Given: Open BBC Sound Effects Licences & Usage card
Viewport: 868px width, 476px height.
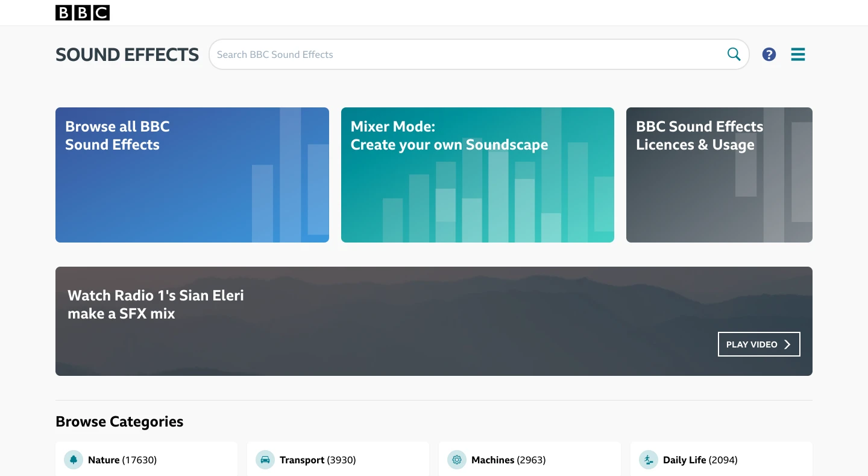Looking at the screenshot, I should pos(719,175).
